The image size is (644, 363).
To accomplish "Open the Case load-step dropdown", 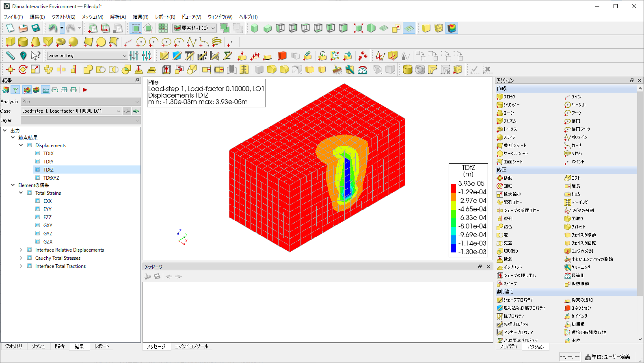I will [118, 111].
